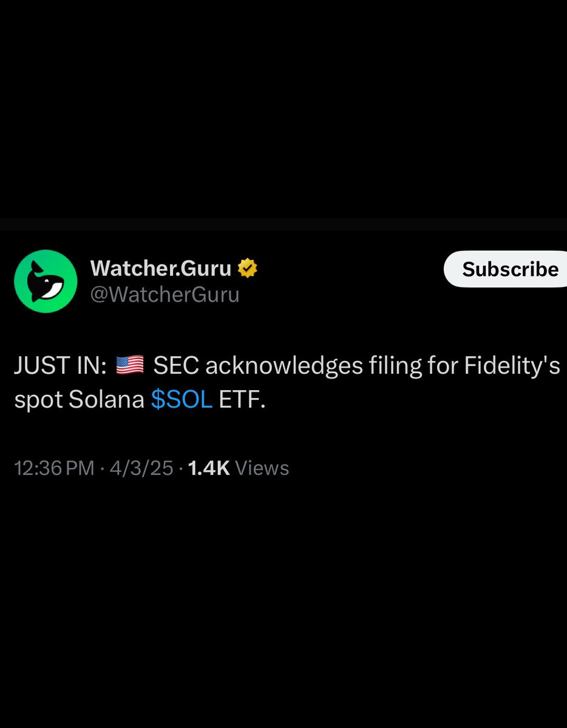Image resolution: width=567 pixels, height=728 pixels.
Task: Click the word Fidelity's in the tweet
Action: [513, 366]
